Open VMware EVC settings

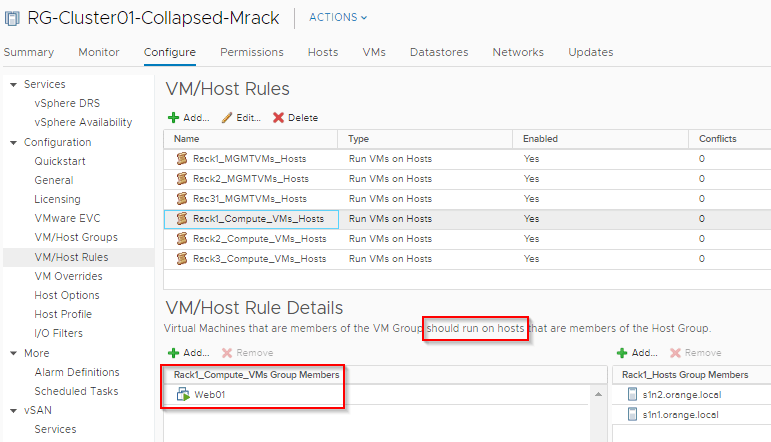(x=67, y=218)
